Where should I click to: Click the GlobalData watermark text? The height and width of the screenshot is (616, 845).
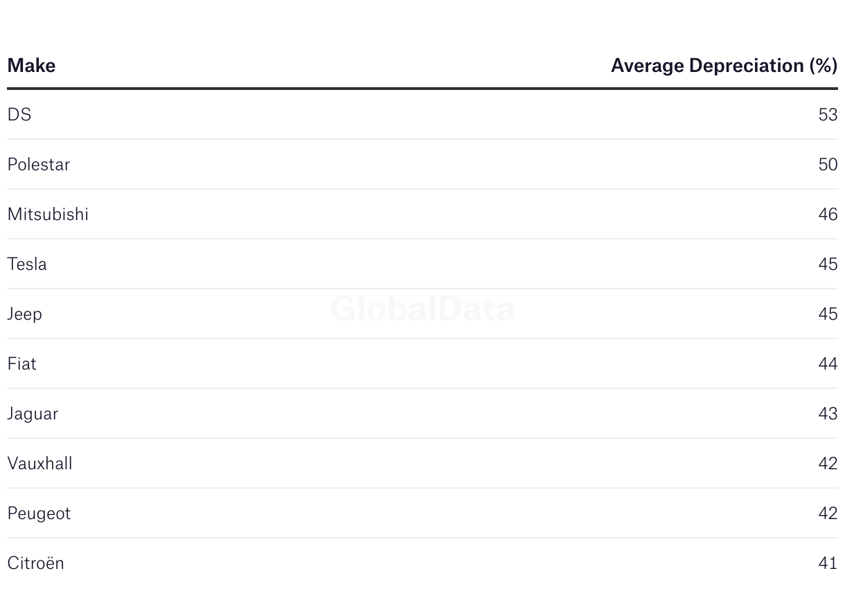[423, 309]
